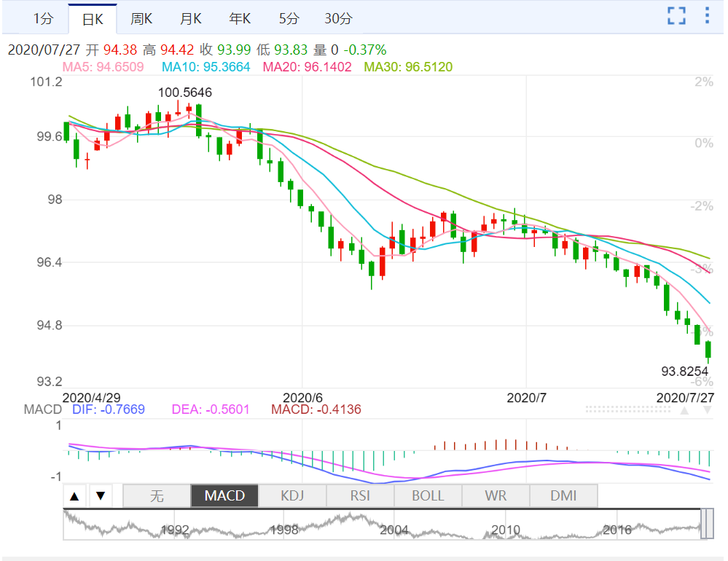Click the 1998 mark on overview timeline
The image size is (728, 561).
[x=283, y=530]
